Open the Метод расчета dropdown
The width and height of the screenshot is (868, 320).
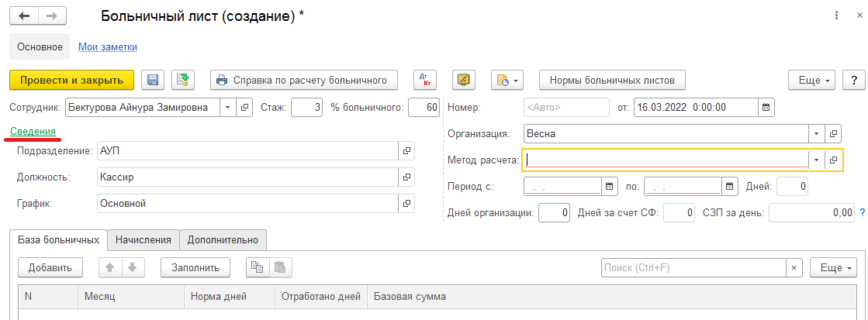click(816, 160)
